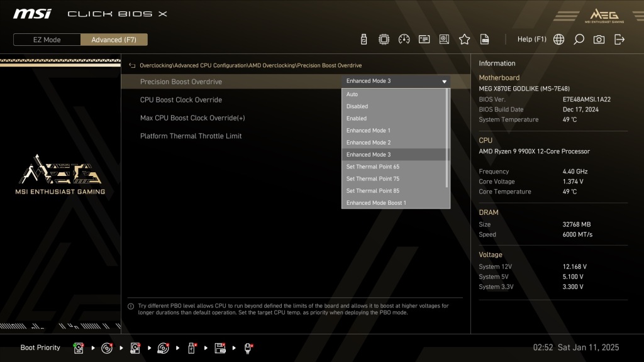Select the network cable boot device icon

tap(248, 348)
